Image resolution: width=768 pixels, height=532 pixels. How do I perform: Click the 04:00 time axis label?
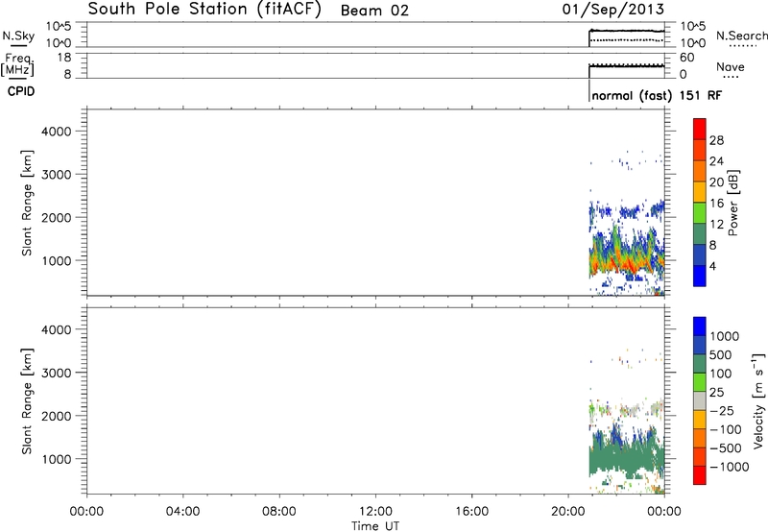[x=182, y=512]
